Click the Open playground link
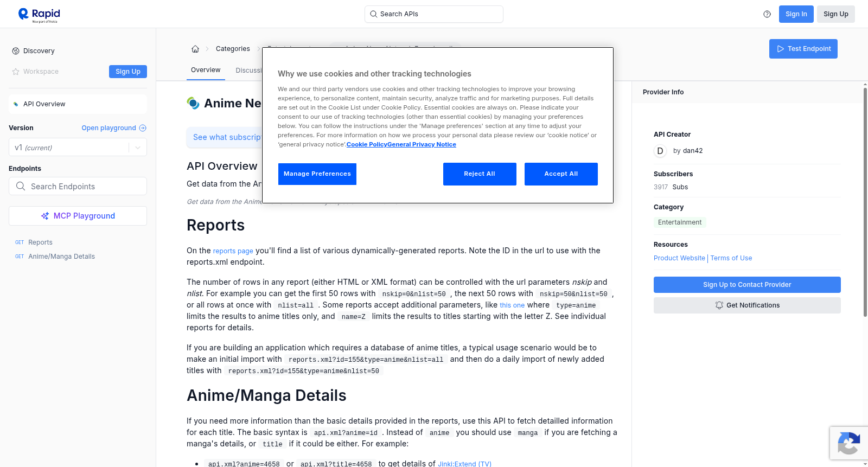Screen dimensions: 868x467 click(x=114, y=128)
